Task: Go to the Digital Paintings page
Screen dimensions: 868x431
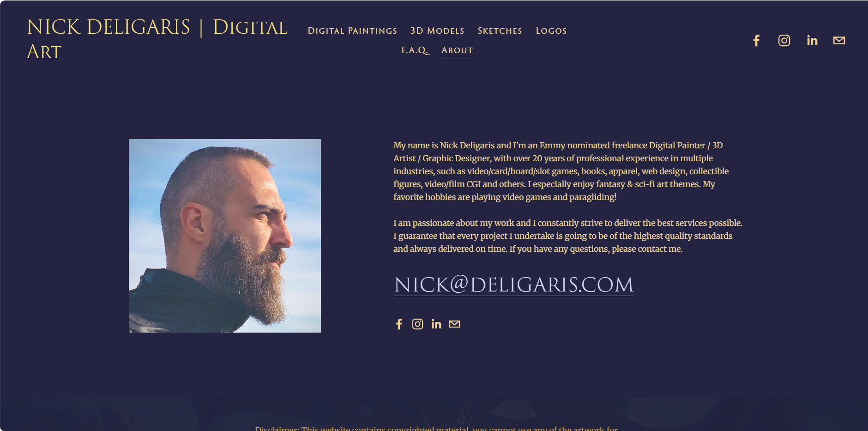Action: pos(352,31)
